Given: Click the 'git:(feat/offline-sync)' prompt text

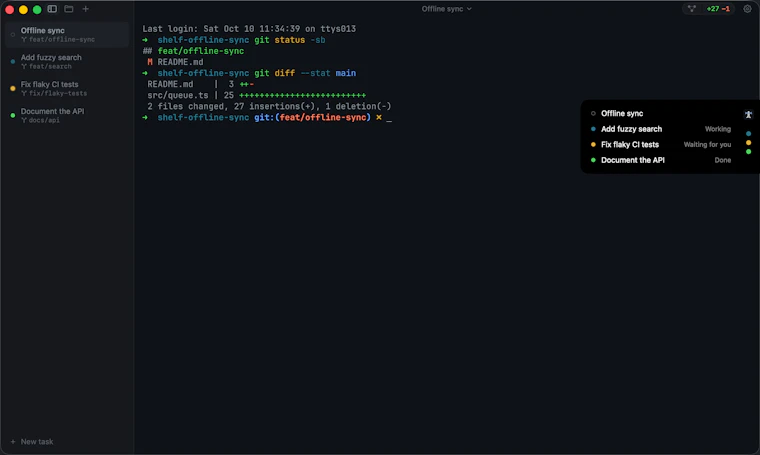Looking at the screenshot, I should [312, 117].
